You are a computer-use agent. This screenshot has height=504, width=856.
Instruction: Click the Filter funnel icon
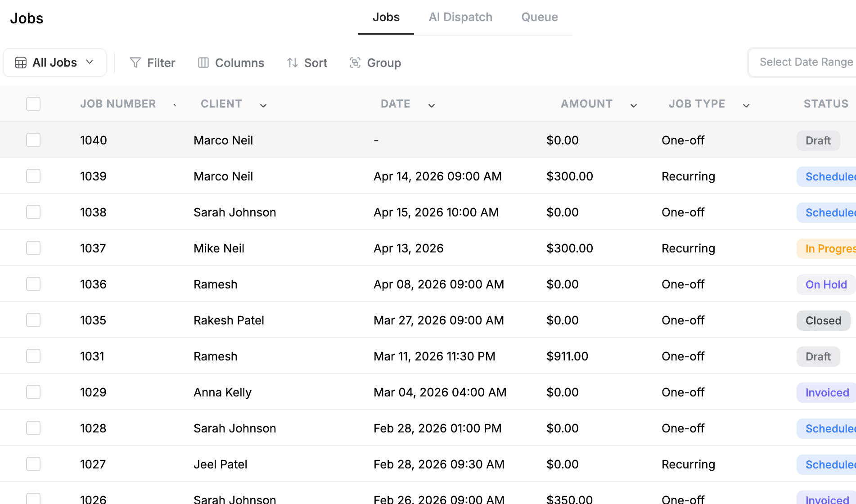[135, 63]
